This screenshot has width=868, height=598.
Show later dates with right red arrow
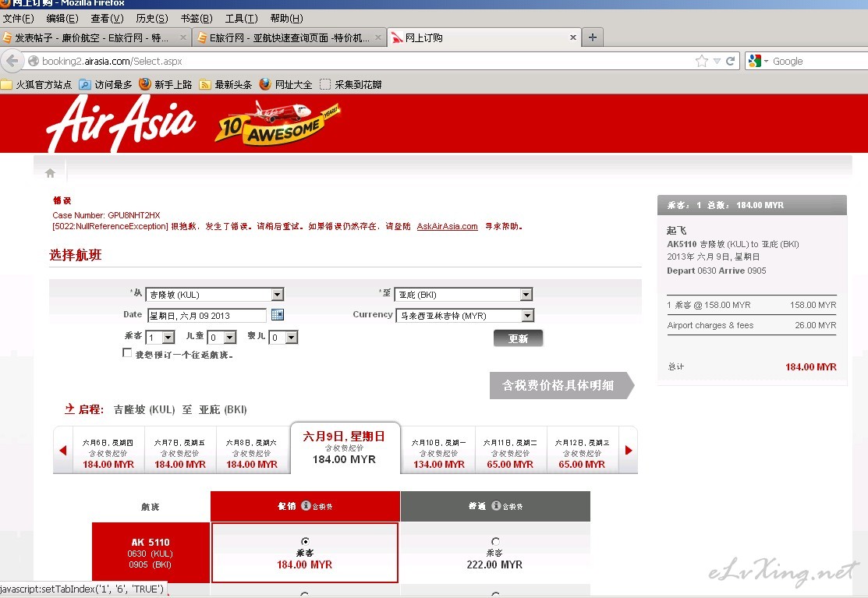[629, 451]
